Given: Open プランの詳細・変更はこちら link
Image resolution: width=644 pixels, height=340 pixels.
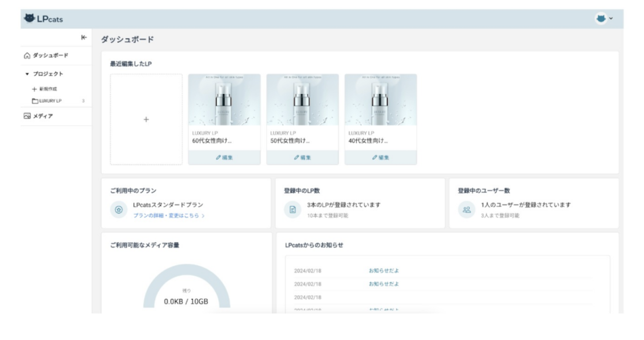Looking at the screenshot, I should (x=169, y=216).
